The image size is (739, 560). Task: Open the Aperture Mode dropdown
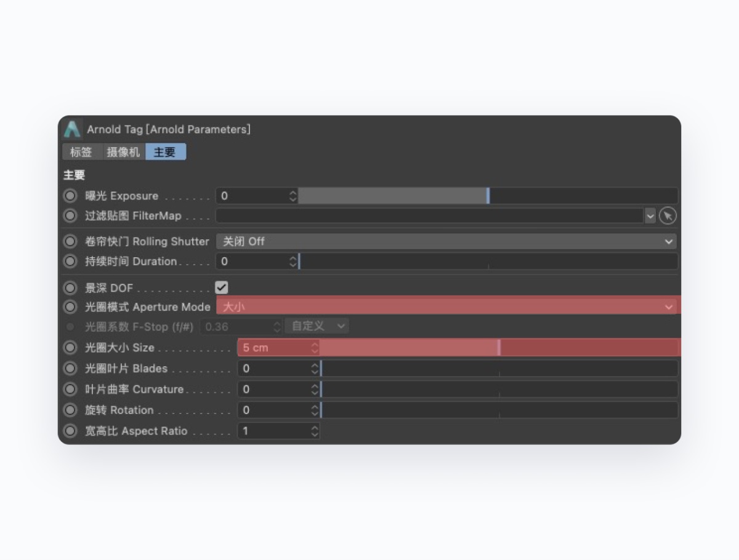pos(446,306)
